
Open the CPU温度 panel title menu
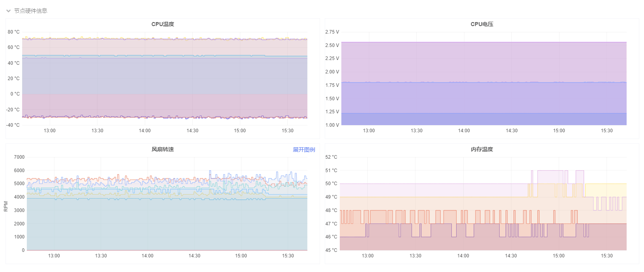[x=163, y=24]
